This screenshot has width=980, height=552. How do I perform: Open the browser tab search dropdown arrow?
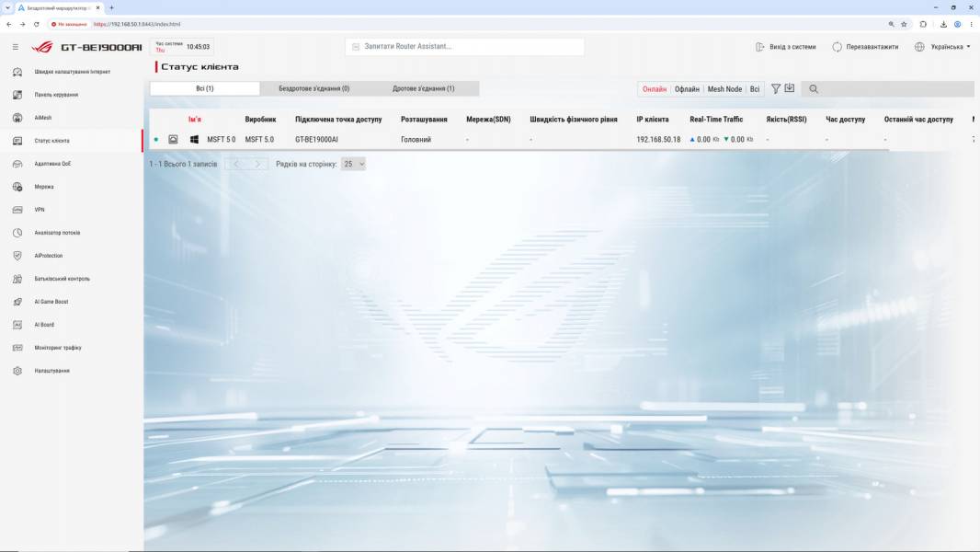point(7,8)
